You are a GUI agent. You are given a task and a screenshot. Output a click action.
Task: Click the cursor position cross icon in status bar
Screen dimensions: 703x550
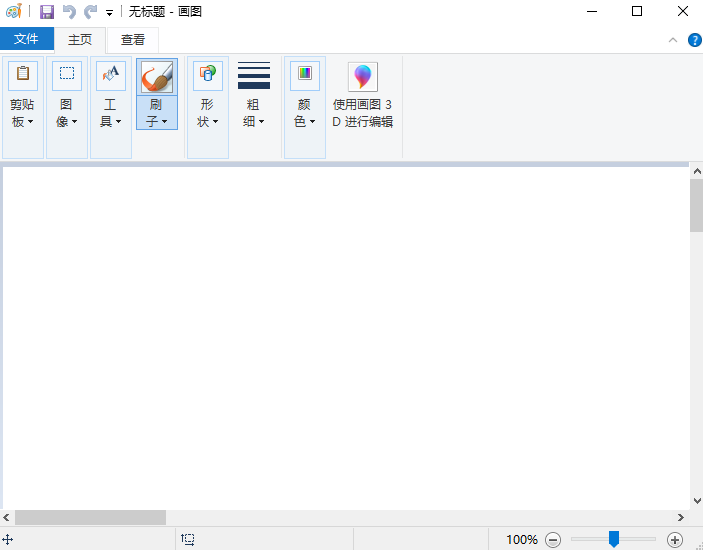tap(8, 539)
